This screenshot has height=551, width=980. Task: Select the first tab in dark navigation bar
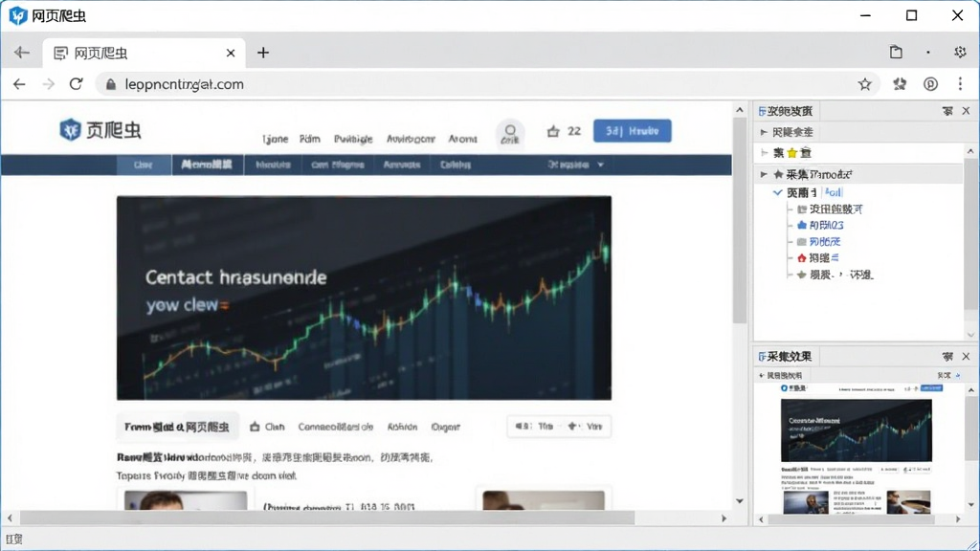point(144,165)
